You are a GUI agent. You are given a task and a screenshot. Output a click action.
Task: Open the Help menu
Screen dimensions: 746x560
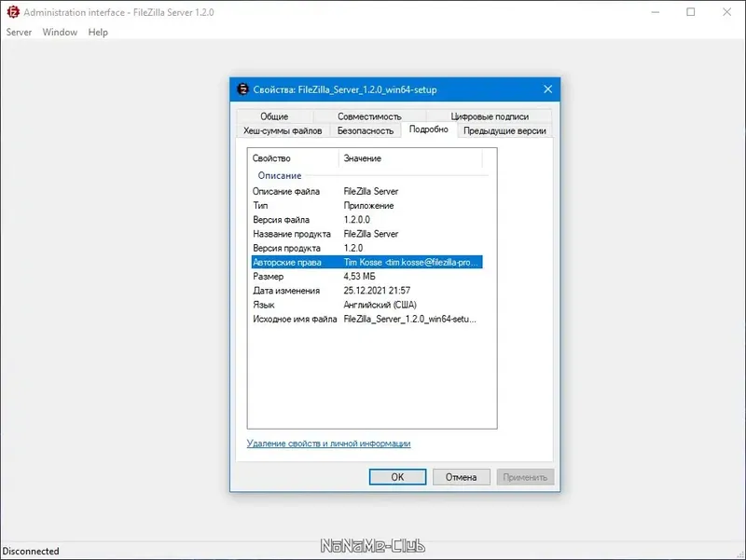(x=98, y=32)
